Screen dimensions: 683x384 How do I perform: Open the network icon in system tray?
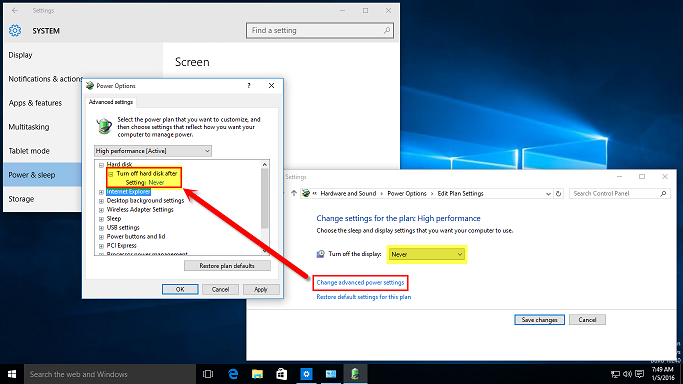pyautogui.click(x=615, y=374)
